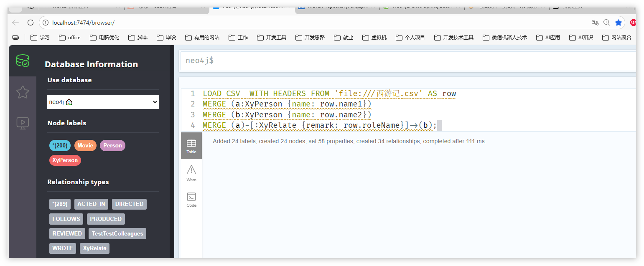Select the WROTE relationship type
Image resolution: width=644 pixels, height=266 pixels.
[63, 248]
